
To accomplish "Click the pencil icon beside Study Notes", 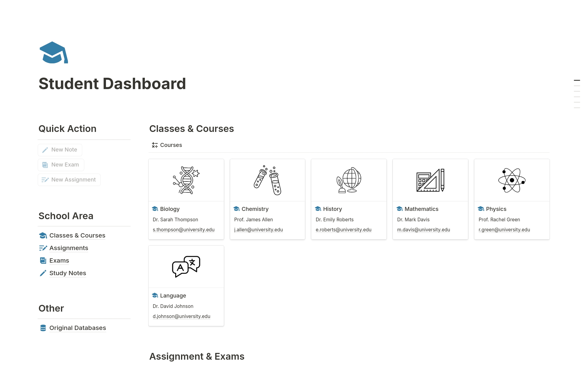I will coord(43,273).
